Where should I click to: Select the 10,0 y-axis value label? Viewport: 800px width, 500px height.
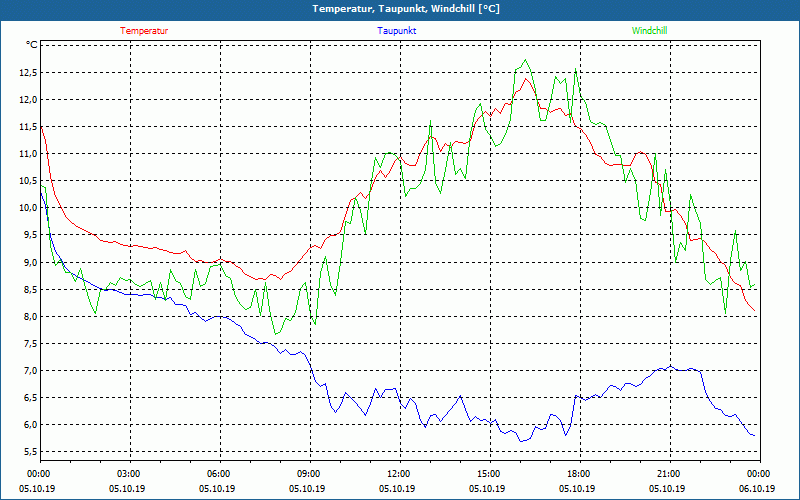coord(25,208)
